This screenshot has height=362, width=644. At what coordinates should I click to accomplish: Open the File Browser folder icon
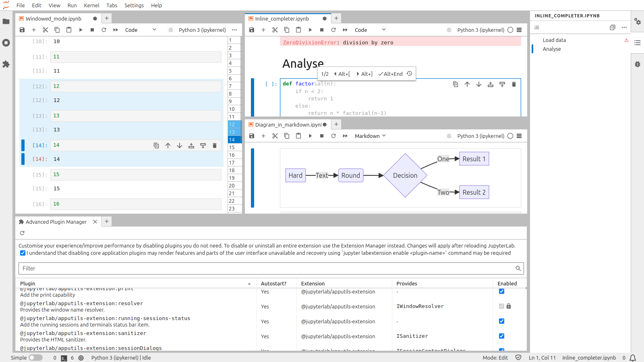pyautogui.click(x=6, y=21)
